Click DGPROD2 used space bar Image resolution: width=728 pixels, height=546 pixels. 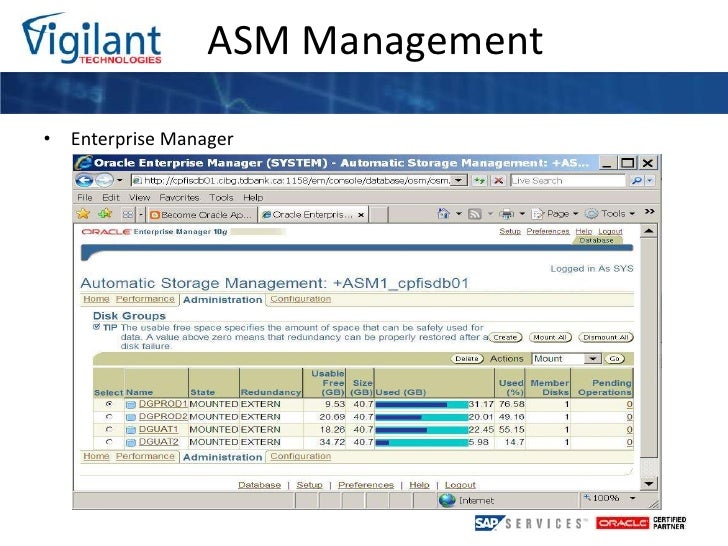(x=422, y=417)
